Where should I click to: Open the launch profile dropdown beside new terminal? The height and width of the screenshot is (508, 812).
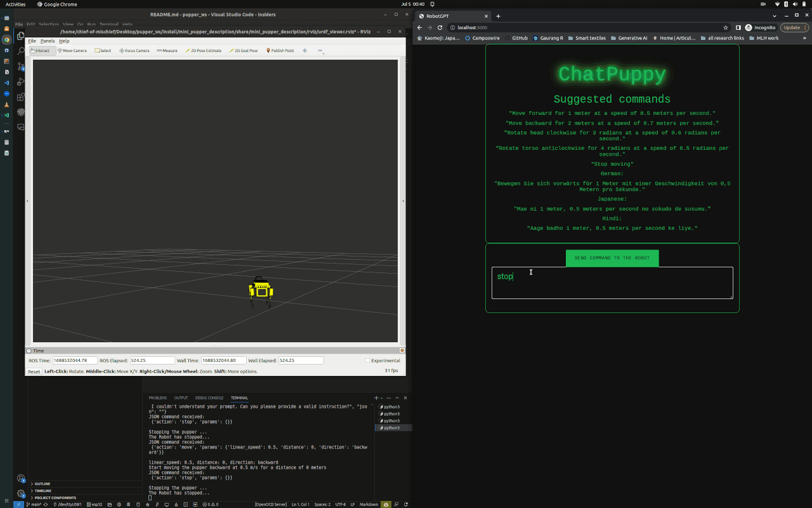382,398
